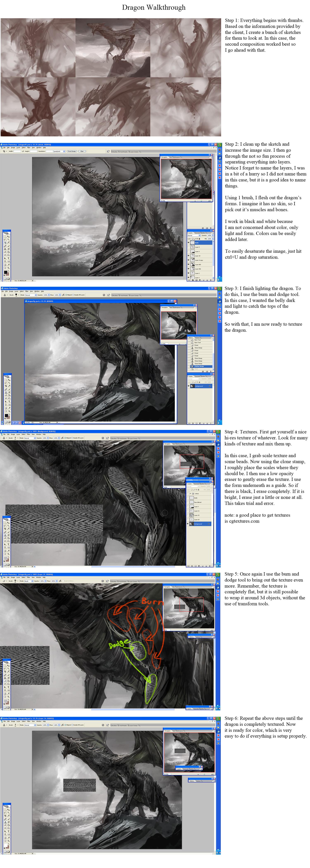
Task: Click Background lock icon in Step 3 Layers panel
Action: 210,386
